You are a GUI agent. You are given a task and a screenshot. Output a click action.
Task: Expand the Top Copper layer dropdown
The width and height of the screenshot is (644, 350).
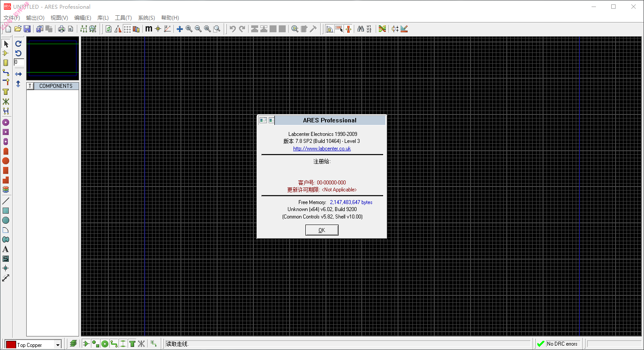[x=58, y=345]
